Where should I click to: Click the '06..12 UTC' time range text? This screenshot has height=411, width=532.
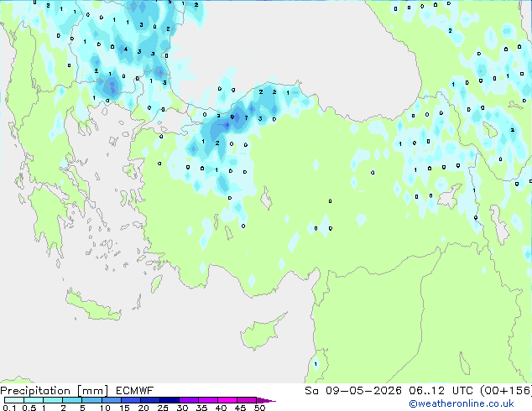441,391
